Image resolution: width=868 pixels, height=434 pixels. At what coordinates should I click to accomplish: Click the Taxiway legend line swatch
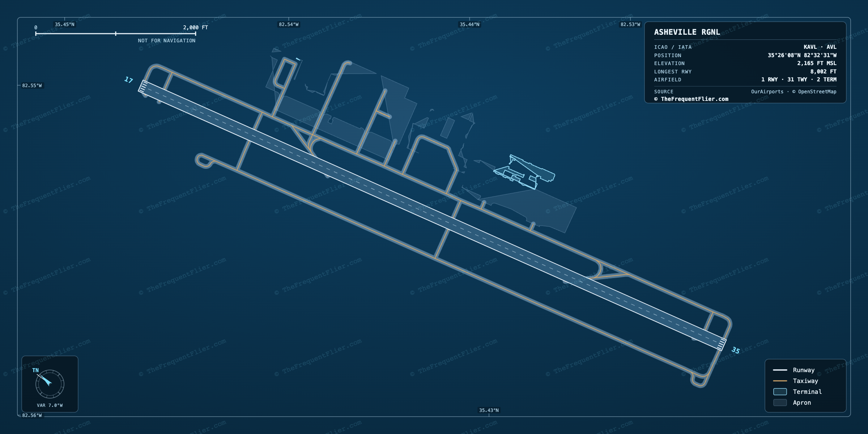[780, 381]
